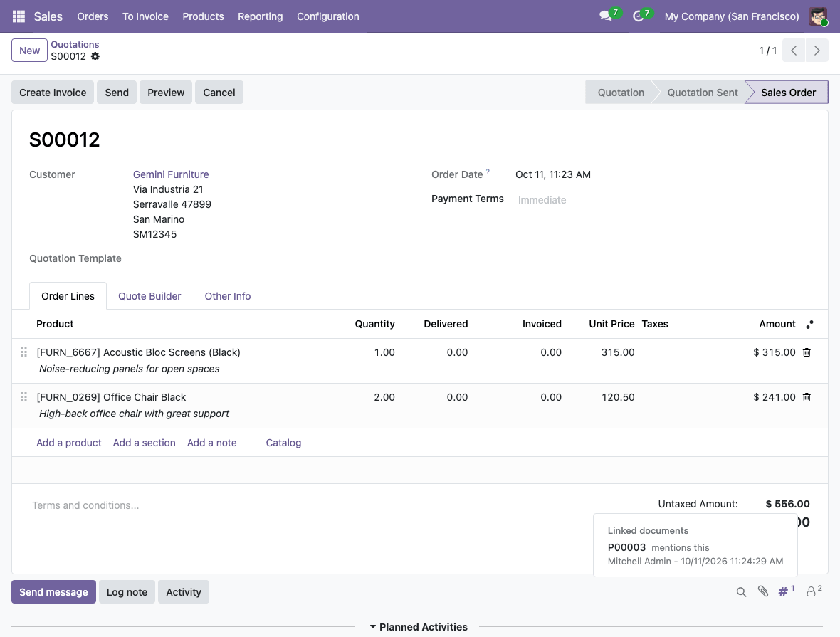Viewport: 840px width, 637px height.
Task: Open the Configuration menu
Action: click(x=328, y=16)
